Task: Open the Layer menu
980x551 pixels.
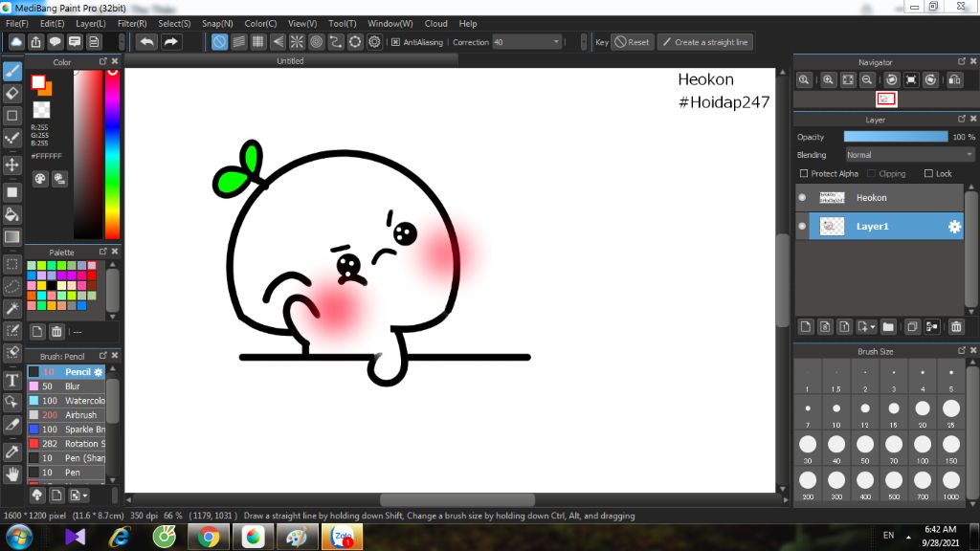Action: [x=91, y=24]
